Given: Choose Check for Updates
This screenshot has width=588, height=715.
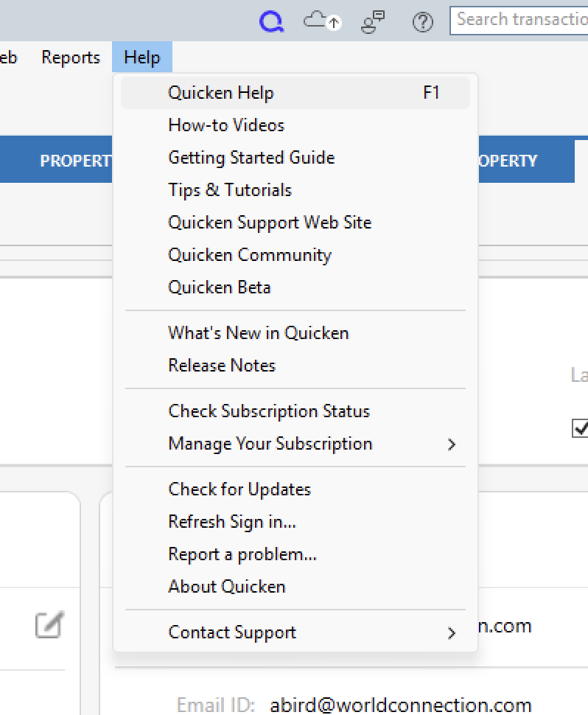Looking at the screenshot, I should [x=239, y=489].
